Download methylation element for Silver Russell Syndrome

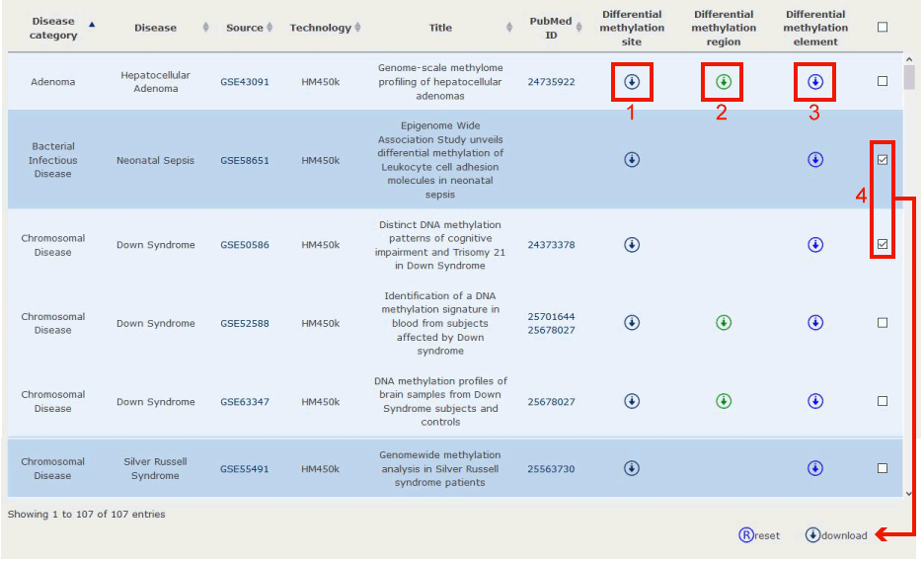[815, 468]
